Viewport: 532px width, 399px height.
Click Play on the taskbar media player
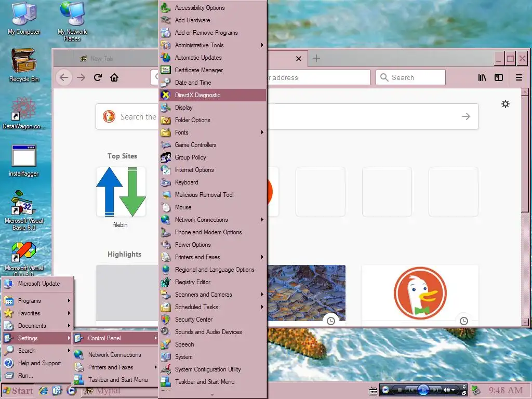coord(422,390)
